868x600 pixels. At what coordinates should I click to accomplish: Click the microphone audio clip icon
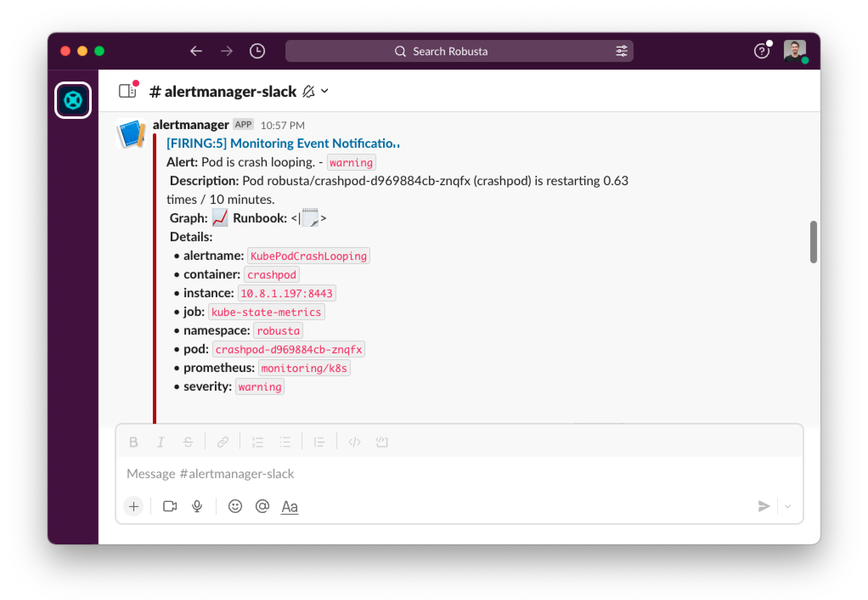tap(197, 506)
